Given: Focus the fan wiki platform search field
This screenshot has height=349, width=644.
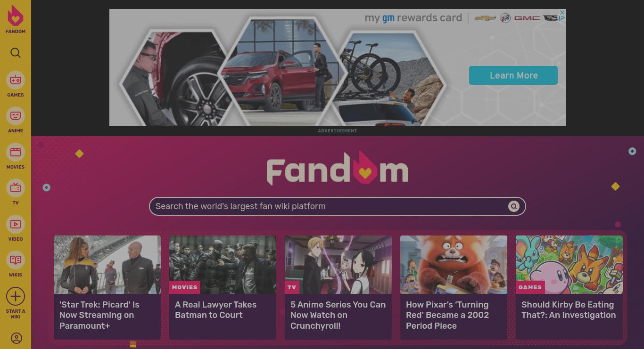Looking at the screenshot, I should 330,206.
